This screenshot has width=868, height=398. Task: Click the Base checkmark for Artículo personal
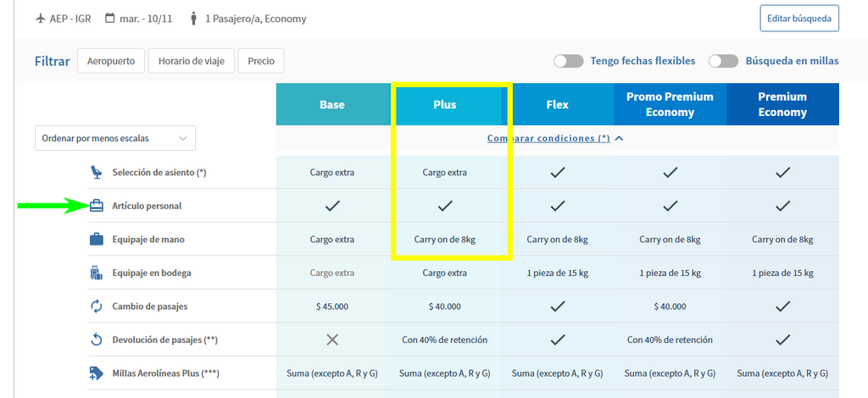click(332, 206)
